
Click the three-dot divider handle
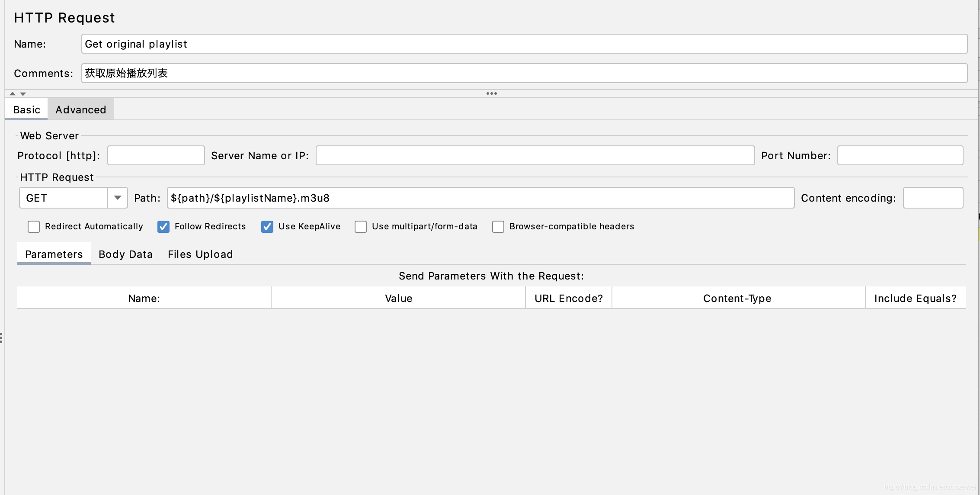click(491, 93)
